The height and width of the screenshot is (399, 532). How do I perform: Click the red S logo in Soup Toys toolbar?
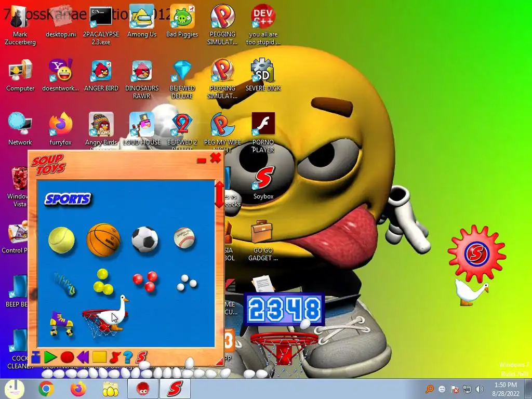point(141,357)
